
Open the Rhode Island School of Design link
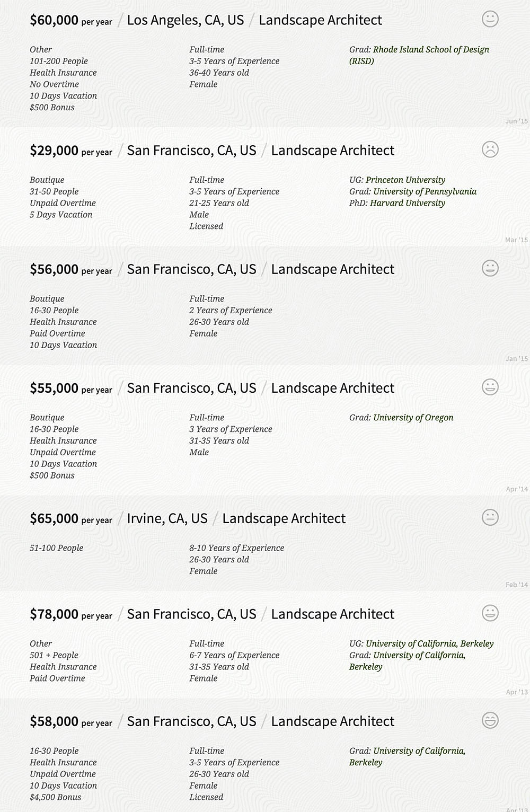point(430,49)
